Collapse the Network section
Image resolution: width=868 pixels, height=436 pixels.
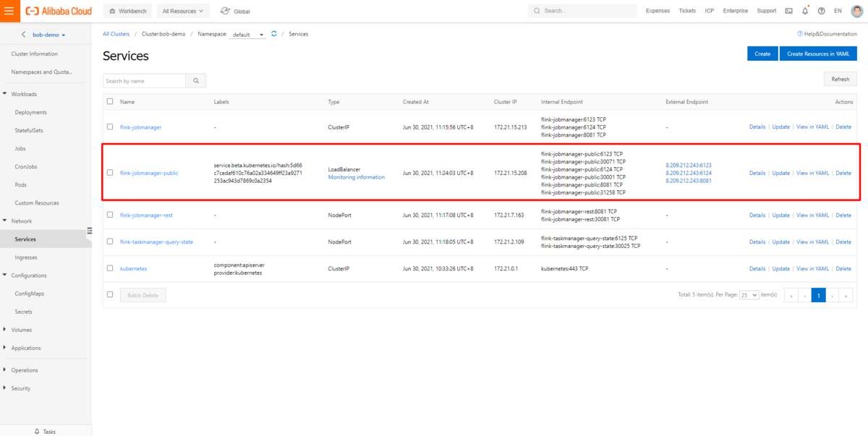click(x=6, y=221)
